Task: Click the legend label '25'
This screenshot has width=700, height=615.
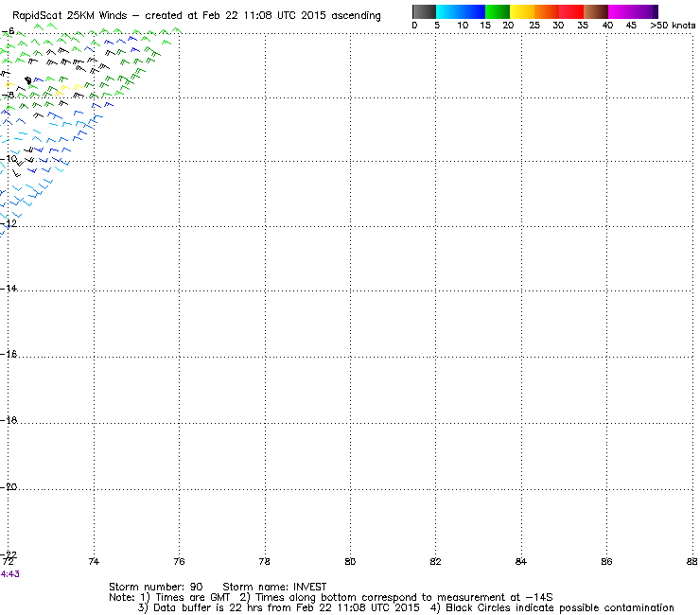Action: coord(534,25)
